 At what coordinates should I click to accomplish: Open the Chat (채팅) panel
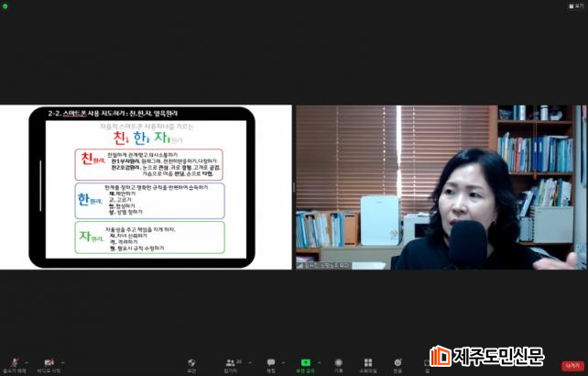[x=271, y=362]
